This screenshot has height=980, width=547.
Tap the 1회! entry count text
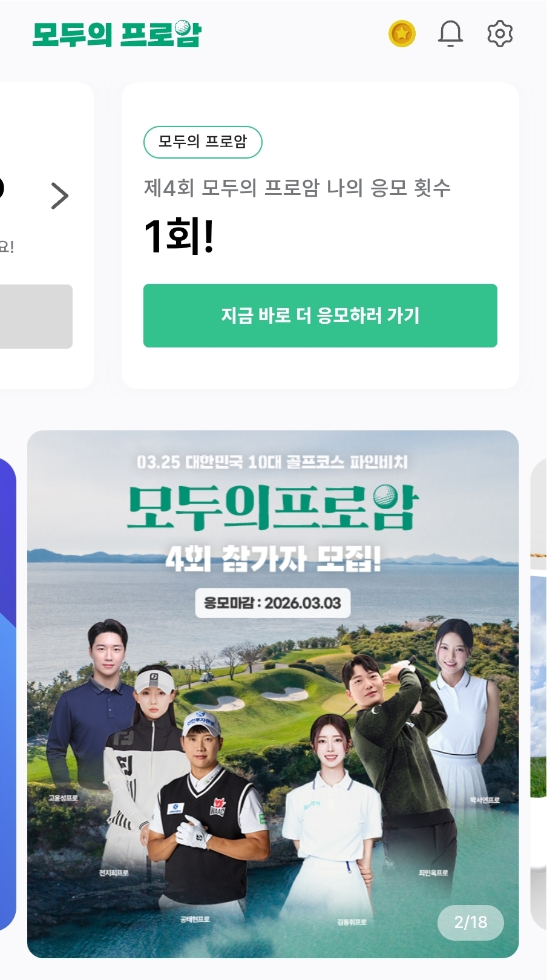179,236
